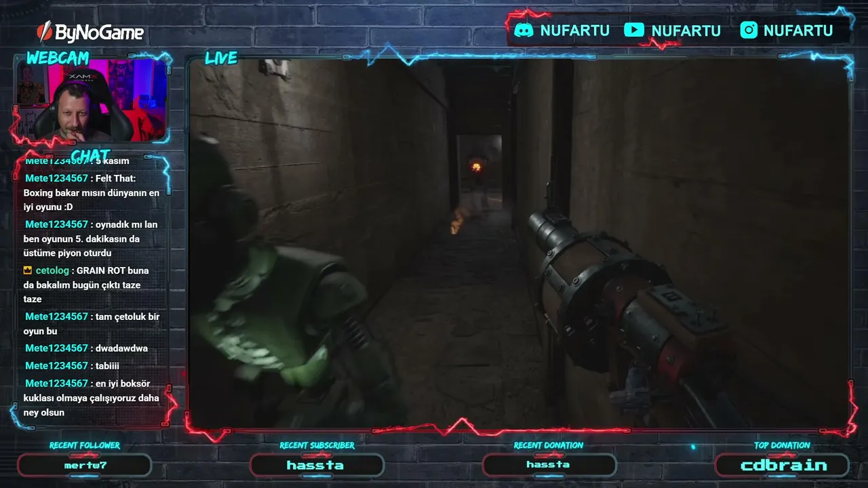Viewport: 868px width, 488px height.
Task: Click top donor name cdbrain
Action: point(783,466)
